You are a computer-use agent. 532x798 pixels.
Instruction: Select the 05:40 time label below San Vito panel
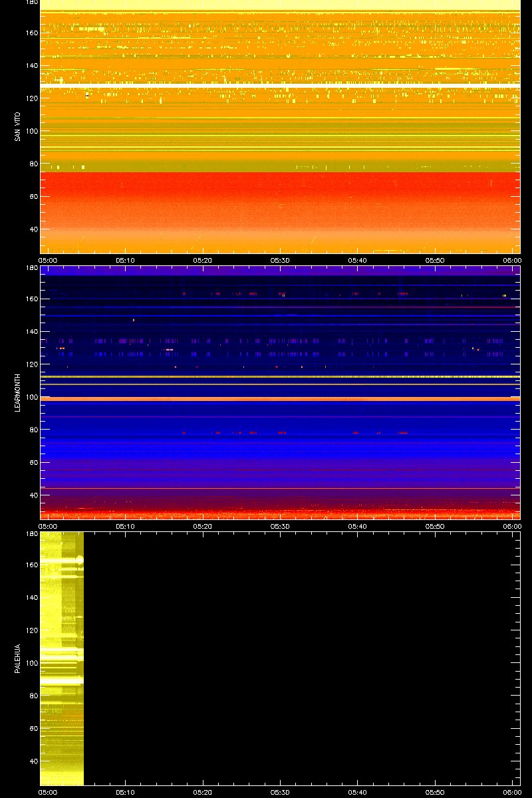pos(358,260)
